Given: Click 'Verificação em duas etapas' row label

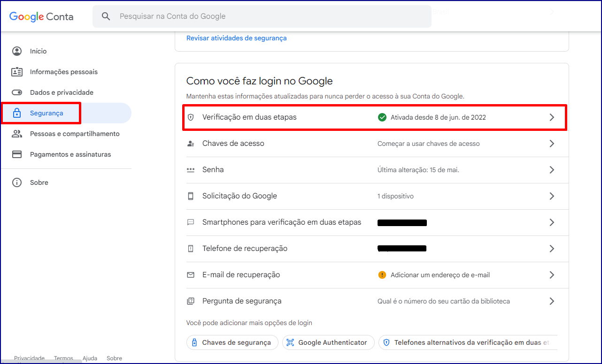Looking at the screenshot, I should click(x=249, y=117).
